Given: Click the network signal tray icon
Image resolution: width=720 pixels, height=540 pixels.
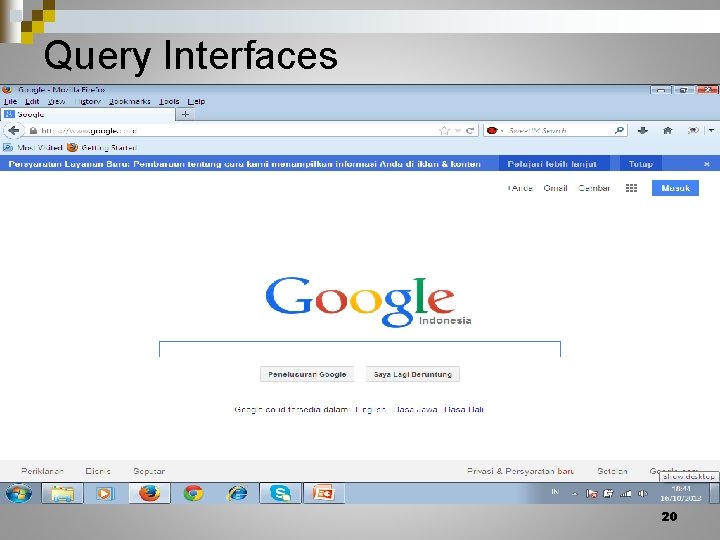Looking at the screenshot, I should point(625,494).
